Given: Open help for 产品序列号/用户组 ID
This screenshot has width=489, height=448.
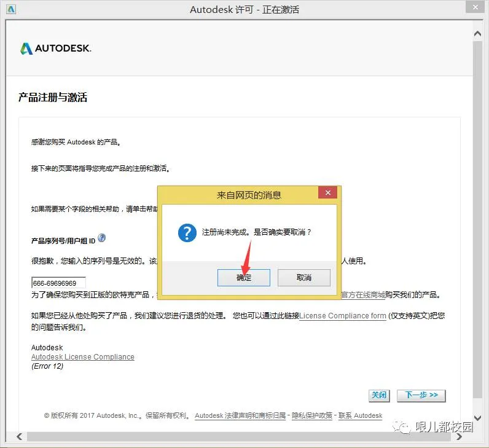Looking at the screenshot, I should (x=101, y=238).
